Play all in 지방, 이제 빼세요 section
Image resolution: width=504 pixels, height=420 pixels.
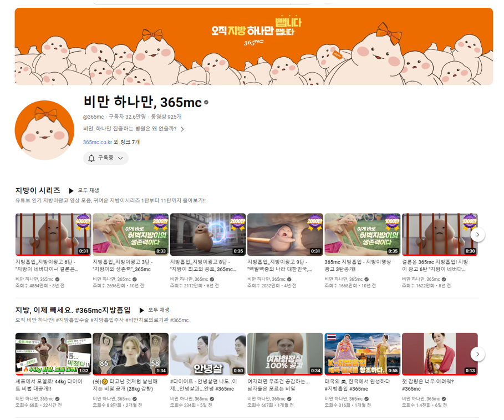[154, 310]
